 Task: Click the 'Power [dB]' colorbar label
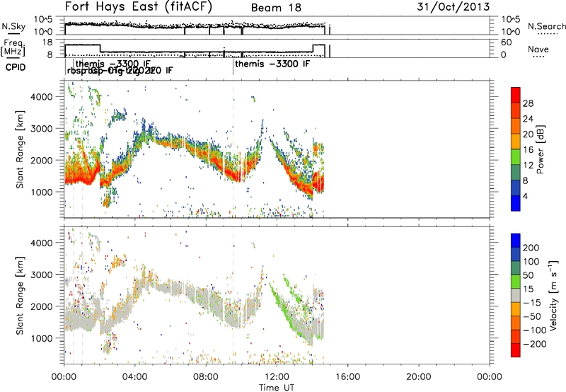point(541,149)
